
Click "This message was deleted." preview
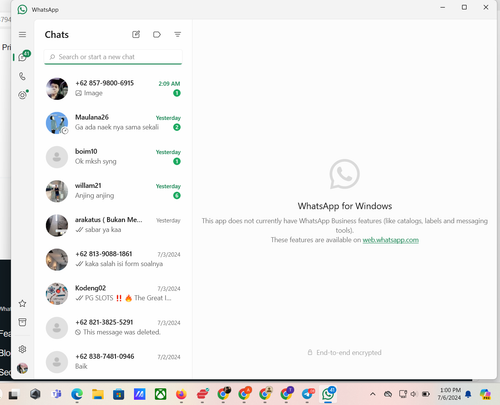(122, 332)
